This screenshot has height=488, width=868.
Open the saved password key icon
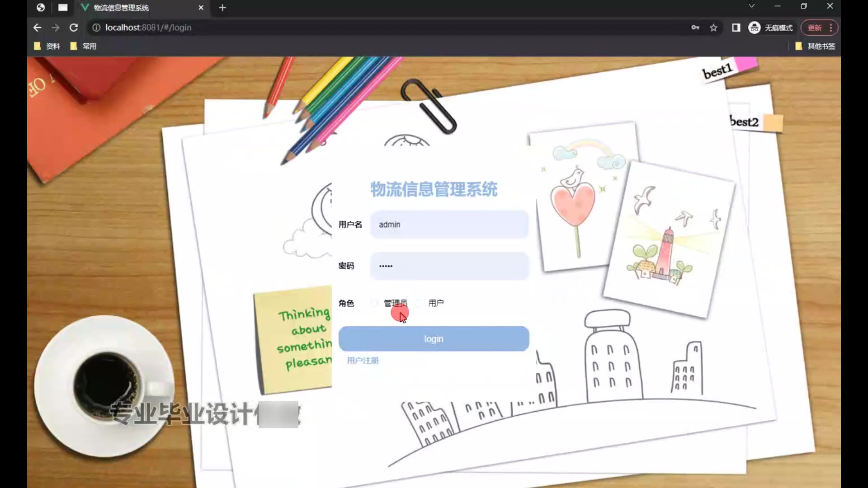(695, 28)
